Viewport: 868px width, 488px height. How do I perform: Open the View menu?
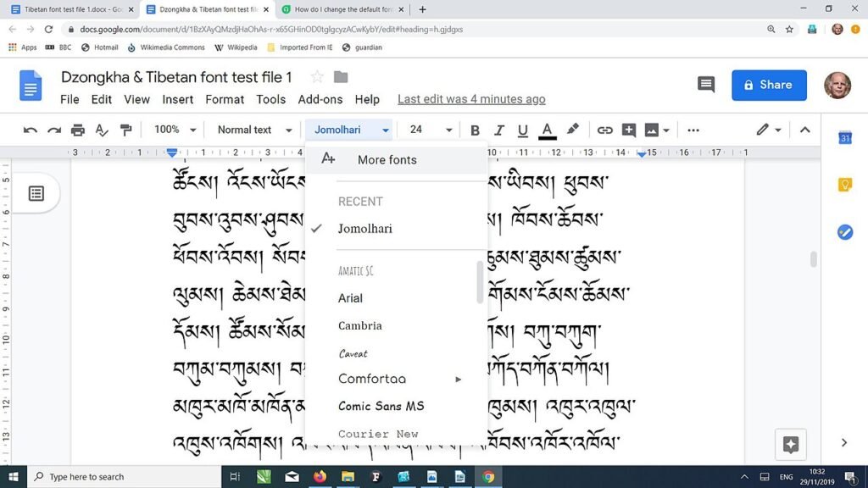click(136, 100)
